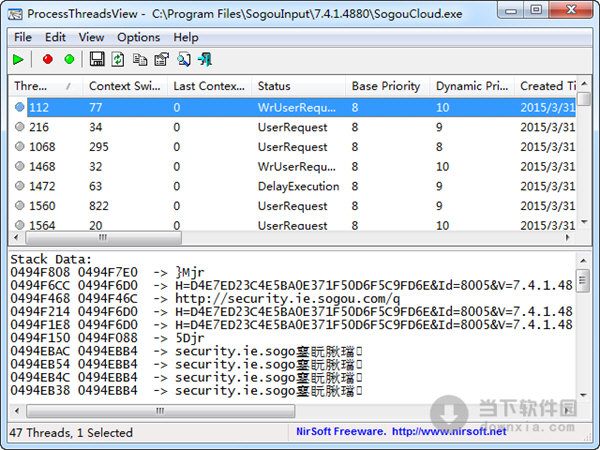Screen dimensions: 600x450
Task: Click context switches value 822
Action: point(99,206)
